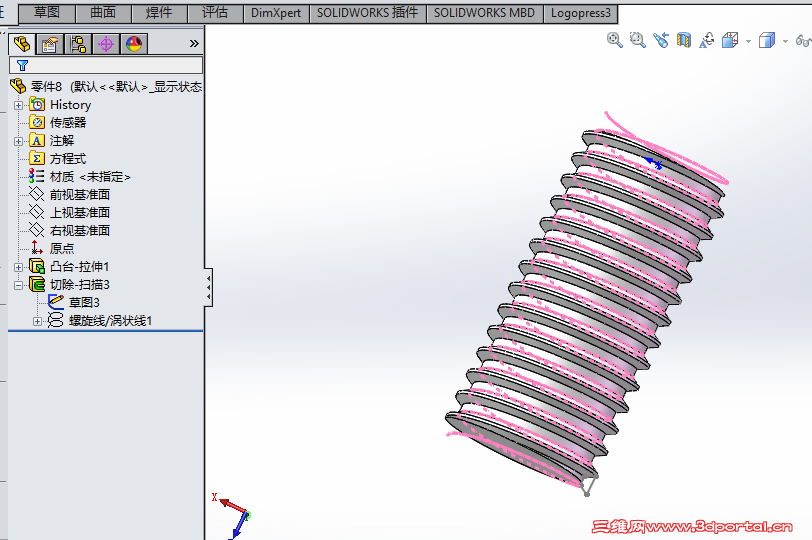The height and width of the screenshot is (540, 812).
Task: Click the Zoom to Area icon
Action: coord(637,40)
